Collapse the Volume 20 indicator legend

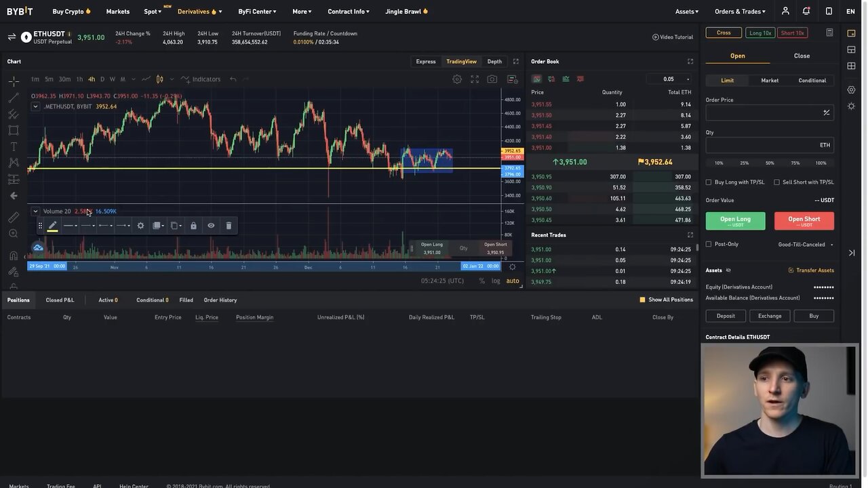[x=35, y=211]
